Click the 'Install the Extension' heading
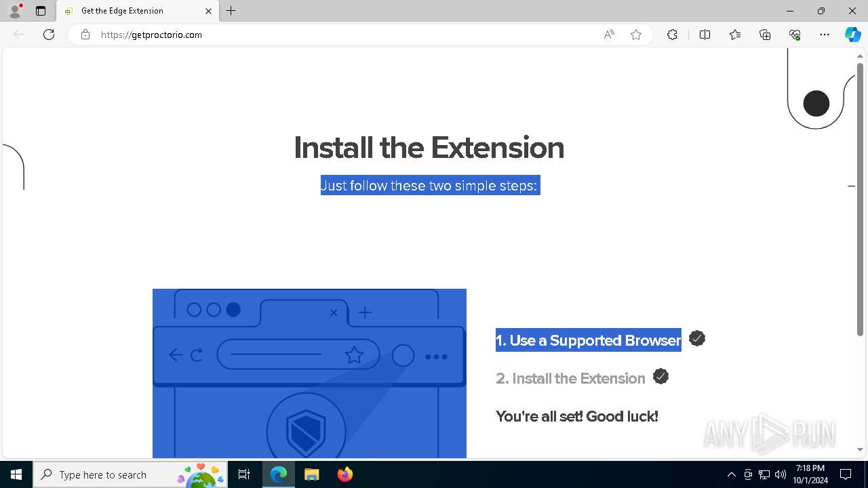Screen dimensions: 868x488 coord(429,148)
